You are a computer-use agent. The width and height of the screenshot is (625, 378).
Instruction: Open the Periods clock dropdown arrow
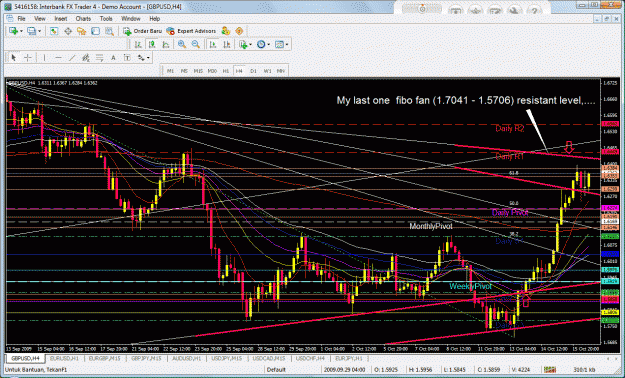click(x=269, y=44)
